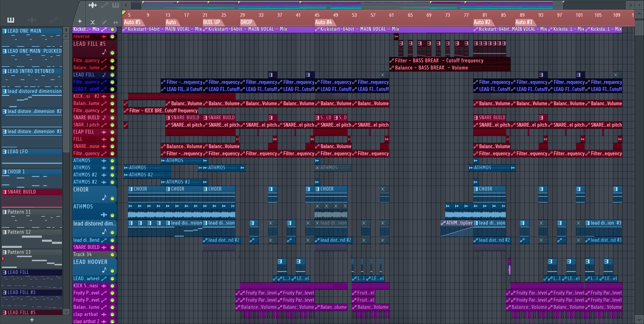Mute the LEAD HOOVER track
This screenshot has height=324, width=644.
[112, 271]
